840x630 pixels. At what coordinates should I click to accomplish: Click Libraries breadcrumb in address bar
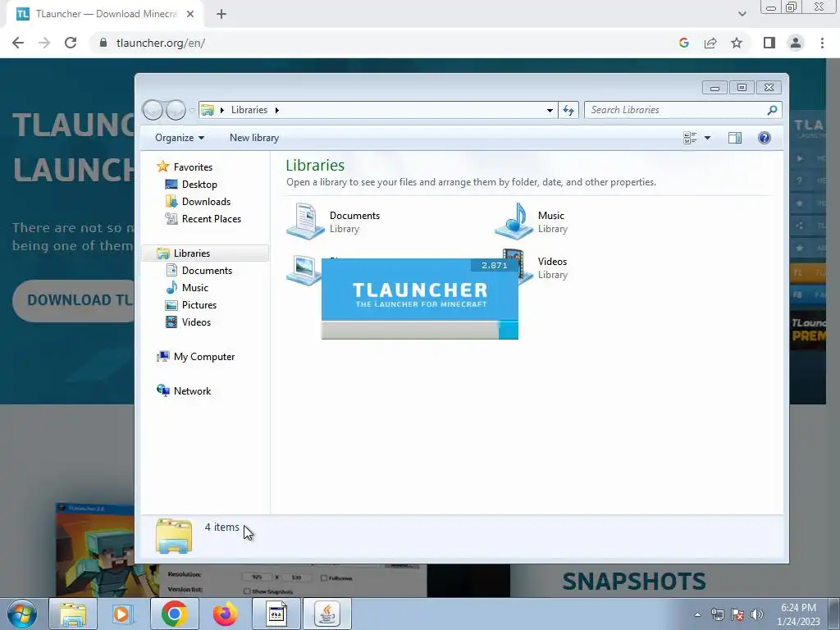click(x=249, y=110)
